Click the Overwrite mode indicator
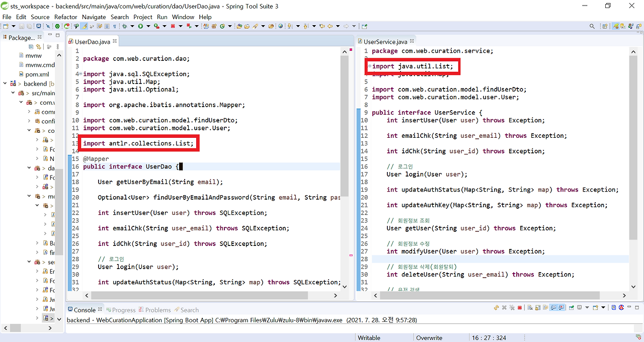The image size is (644, 342). click(429, 337)
